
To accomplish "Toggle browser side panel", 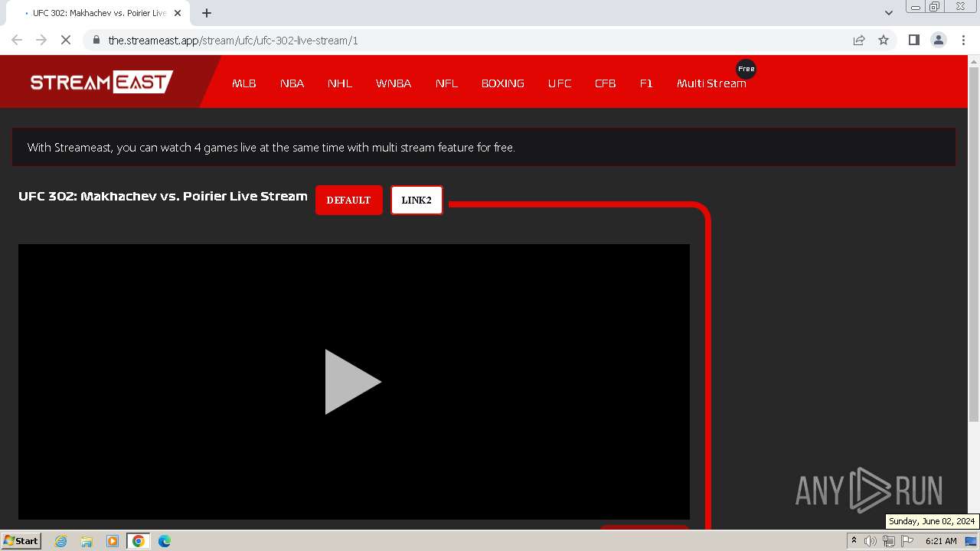I will pyautogui.click(x=913, y=40).
